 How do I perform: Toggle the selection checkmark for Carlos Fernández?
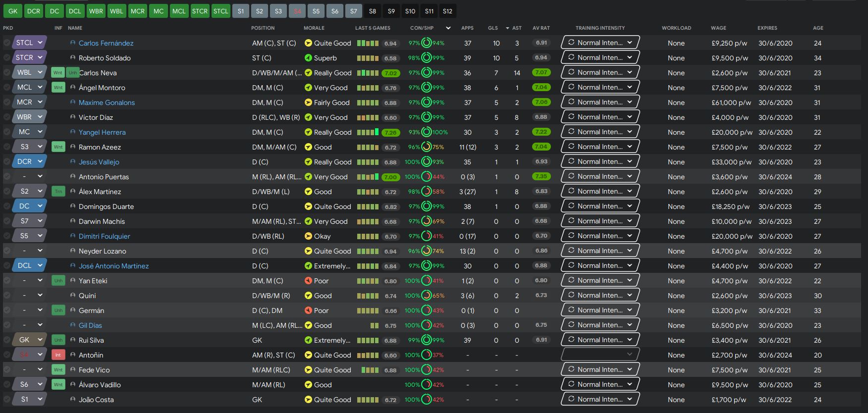7,43
